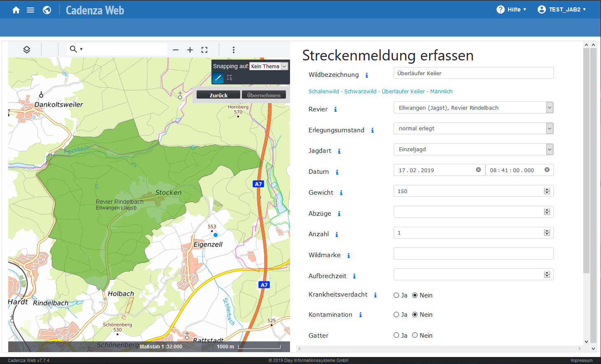Click the Wildmarke input field

click(473, 253)
